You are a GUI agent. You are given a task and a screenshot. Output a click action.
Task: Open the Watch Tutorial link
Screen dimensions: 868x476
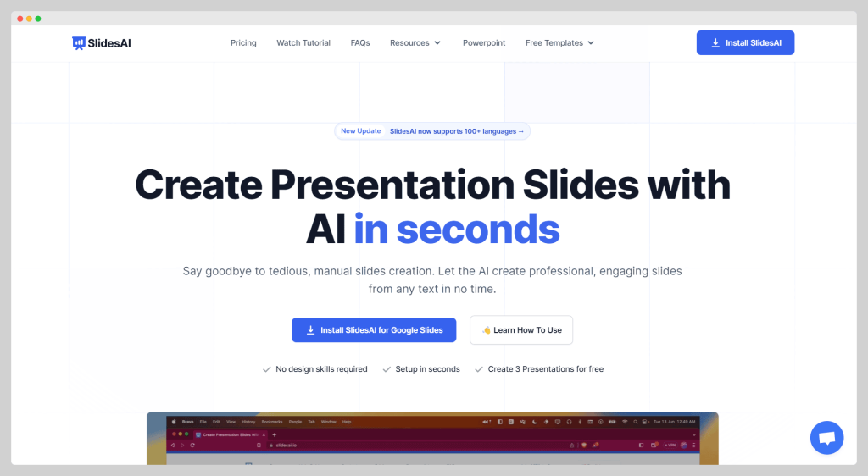[303, 42]
